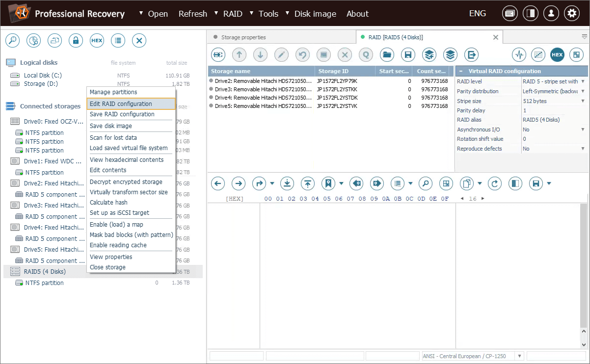590x364 pixels.
Task: Click the undo/revert arrow icon in RAID toolbar
Action: coord(302,54)
